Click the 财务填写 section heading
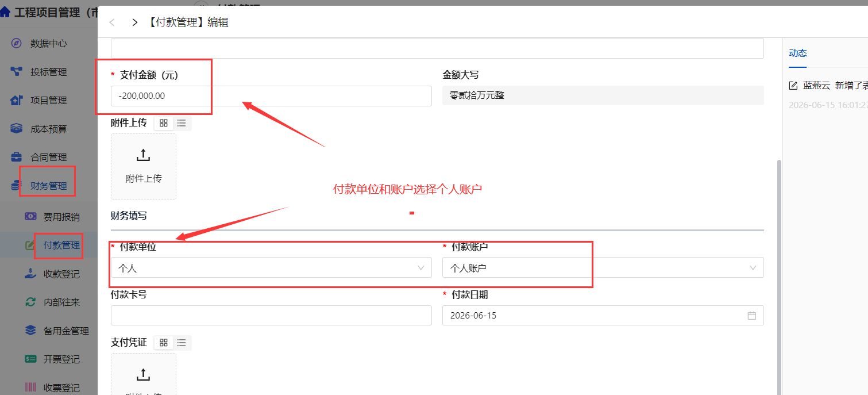This screenshot has width=868, height=395. 129,216
